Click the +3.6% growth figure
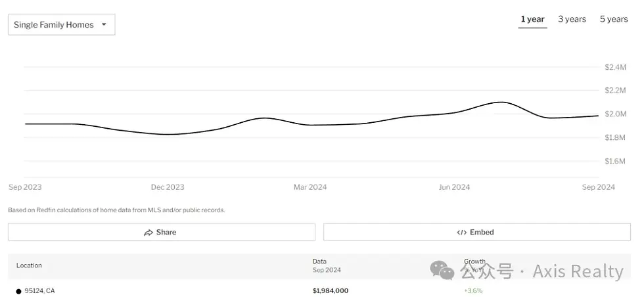 click(473, 290)
